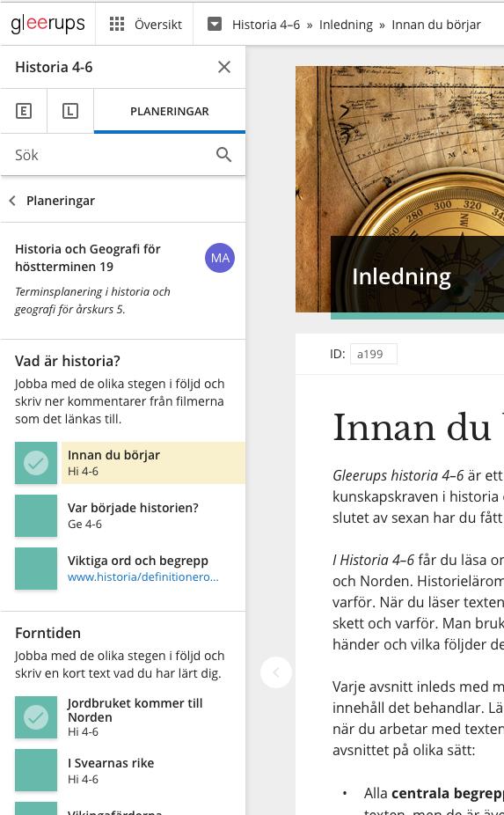Click the previous page arrow button
The height and width of the screenshot is (815, 504).
276,672
